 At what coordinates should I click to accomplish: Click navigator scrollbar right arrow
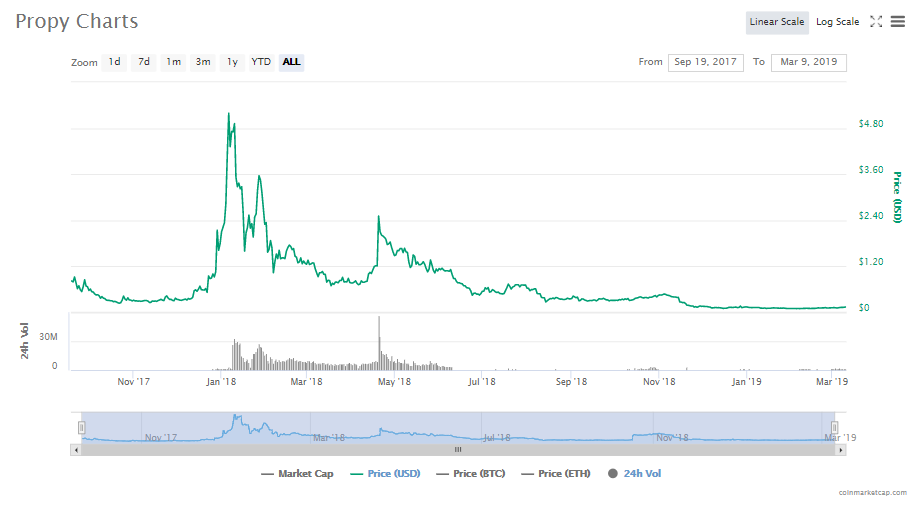tap(841, 450)
